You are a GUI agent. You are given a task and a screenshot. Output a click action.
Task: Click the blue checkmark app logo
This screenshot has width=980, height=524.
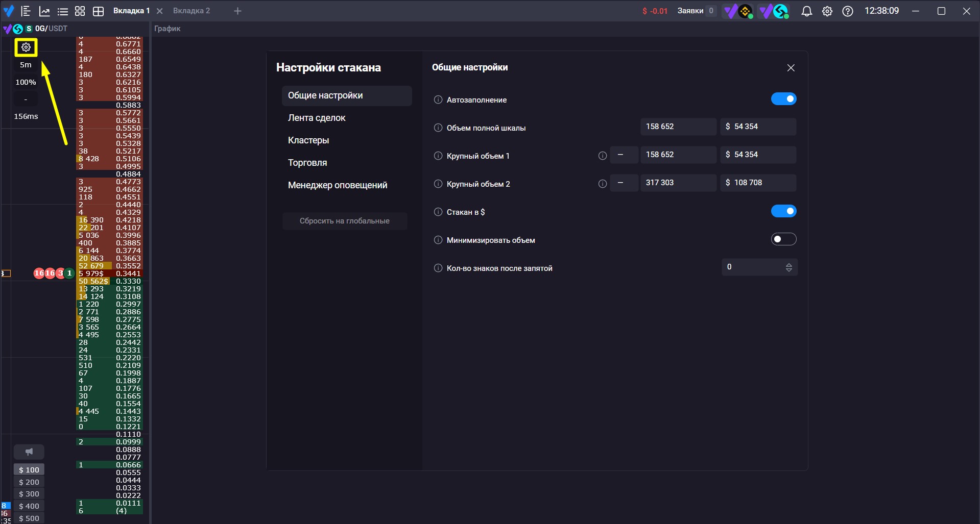9,11
